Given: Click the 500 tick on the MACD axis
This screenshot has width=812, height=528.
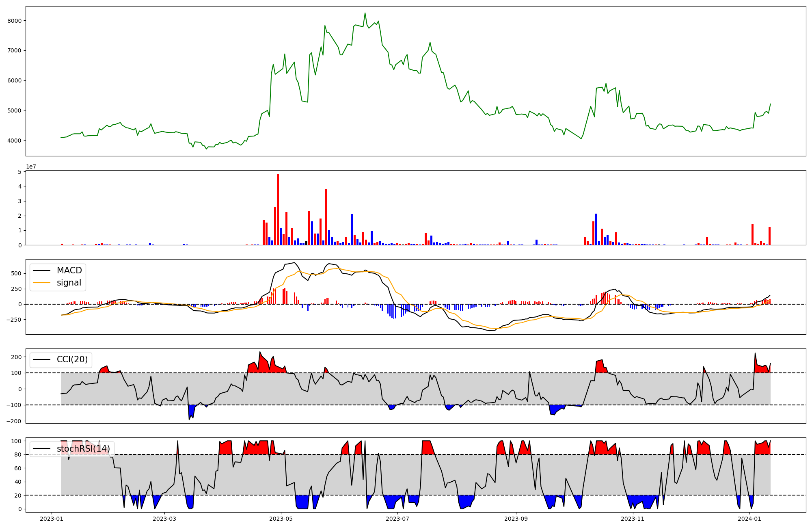Looking at the screenshot, I should tap(16, 273).
